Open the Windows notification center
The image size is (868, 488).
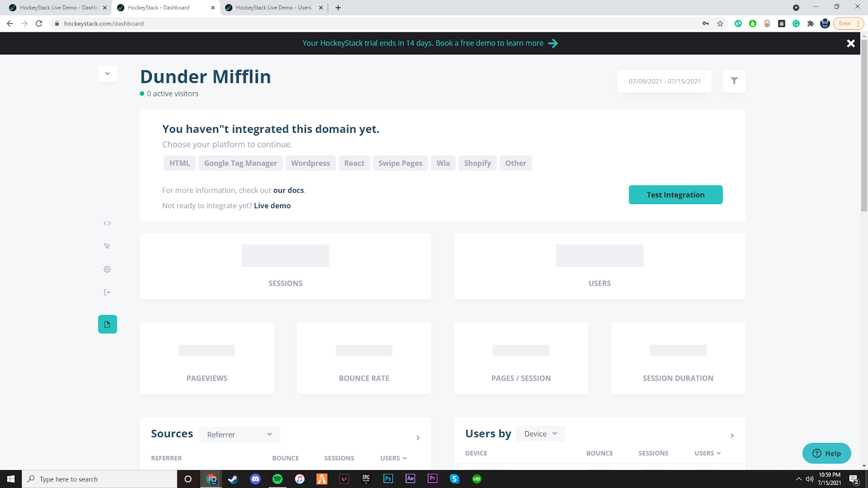click(x=854, y=479)
